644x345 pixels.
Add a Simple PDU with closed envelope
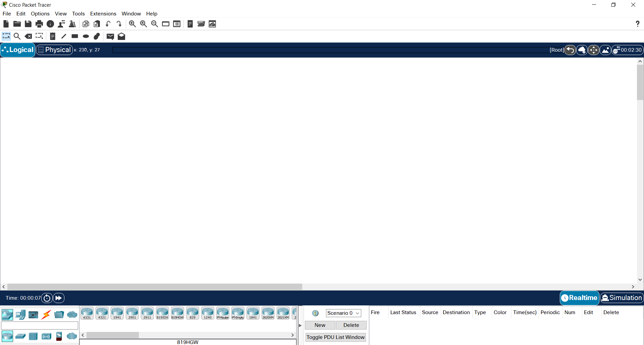click(110, 36)
